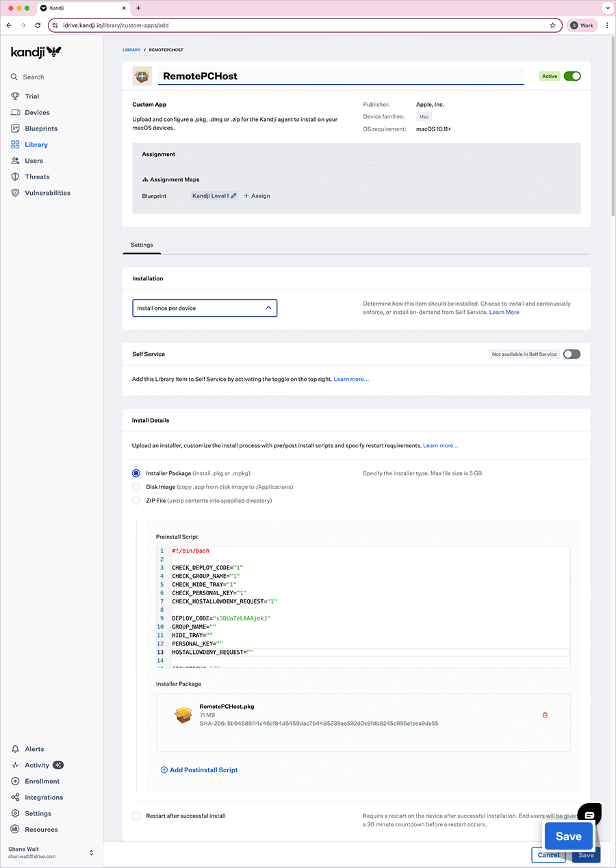The width and height of the screenshot is (616, 868).
Task: Open Library in the sidebar
Action: (36, 144)
